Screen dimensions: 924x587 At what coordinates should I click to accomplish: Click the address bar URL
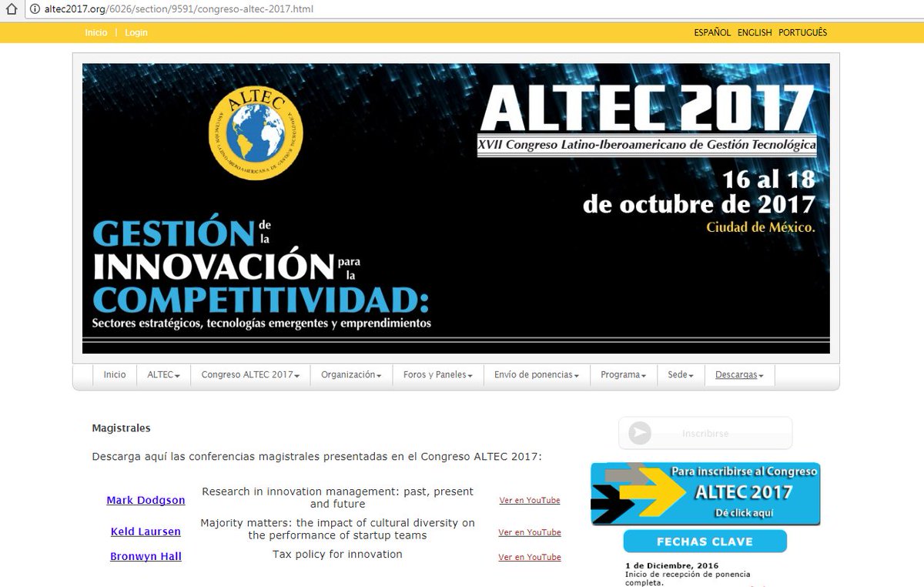(x=179, y=10)
